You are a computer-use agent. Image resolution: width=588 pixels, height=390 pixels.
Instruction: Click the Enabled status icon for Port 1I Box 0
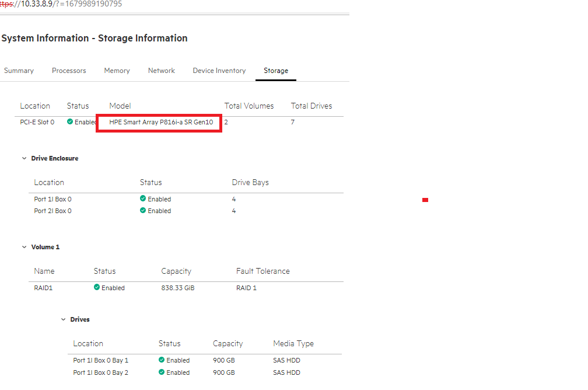coord(142,199)
